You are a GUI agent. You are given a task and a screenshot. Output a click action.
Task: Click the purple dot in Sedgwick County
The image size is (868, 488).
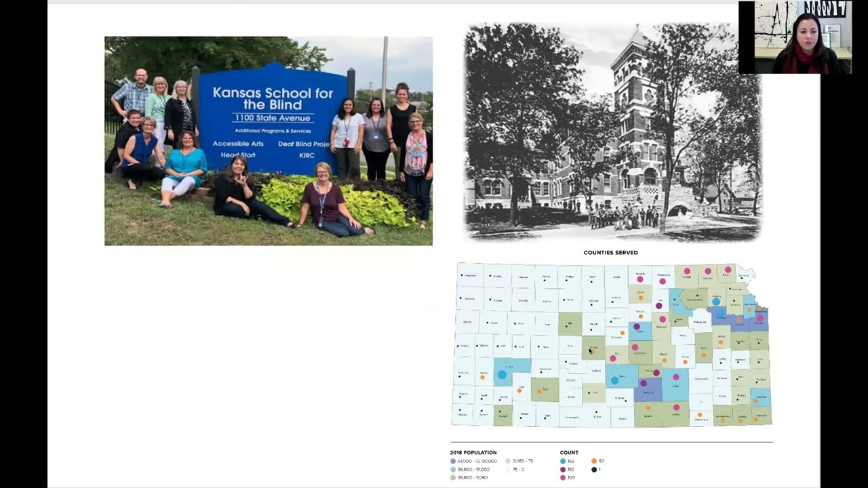coord(644,383)
